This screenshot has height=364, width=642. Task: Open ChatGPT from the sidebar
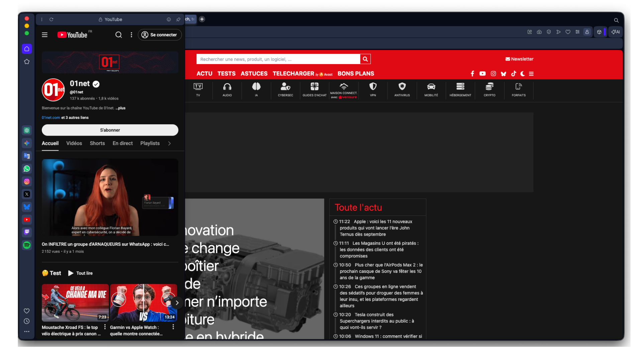coord(27,130)
